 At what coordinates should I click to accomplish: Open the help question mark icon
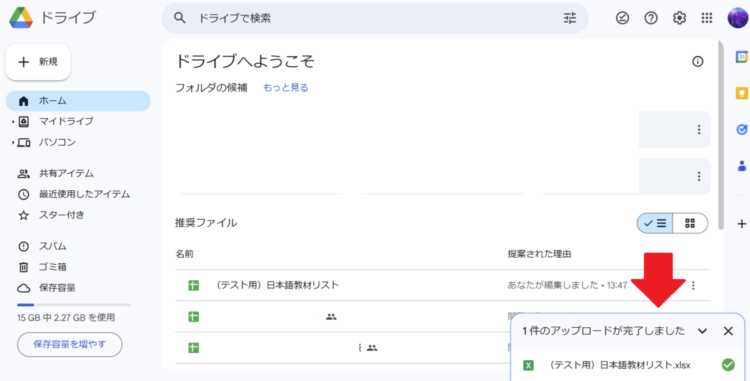[651, 18]
